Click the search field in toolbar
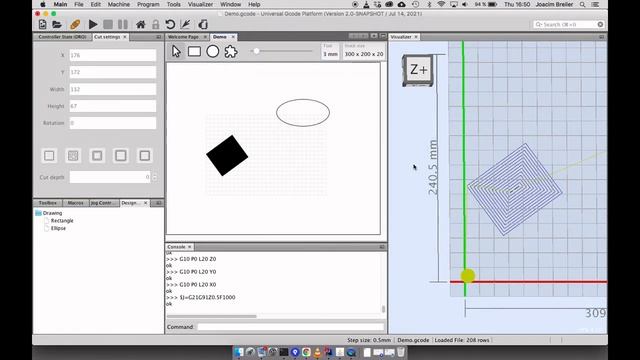Viewport: 640px width, 360px height. pyautogui.click(x=569, y=24)
